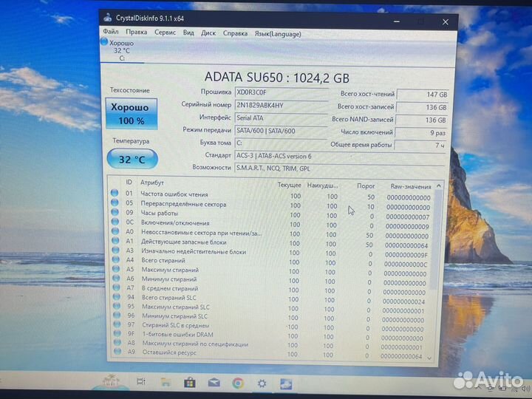Image resolution: width=532 pixels, height=399 pixels.
Task: Open the Диск menu
Action: click(x=208, y=33)
